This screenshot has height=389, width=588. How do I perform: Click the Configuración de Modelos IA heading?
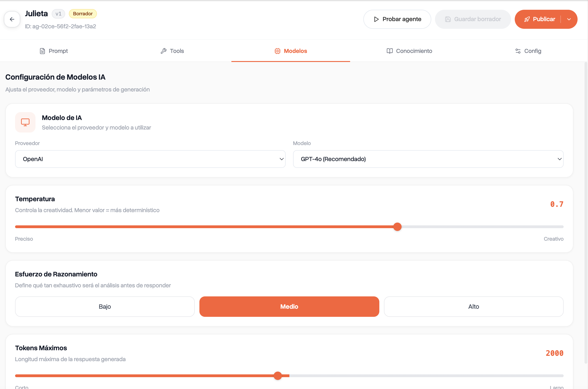55,77
